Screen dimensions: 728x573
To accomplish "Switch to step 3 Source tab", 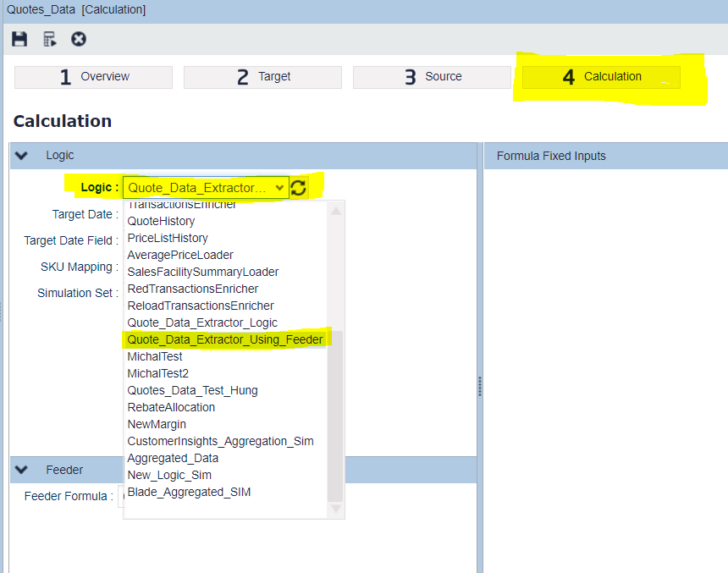I will coord(432,77).
